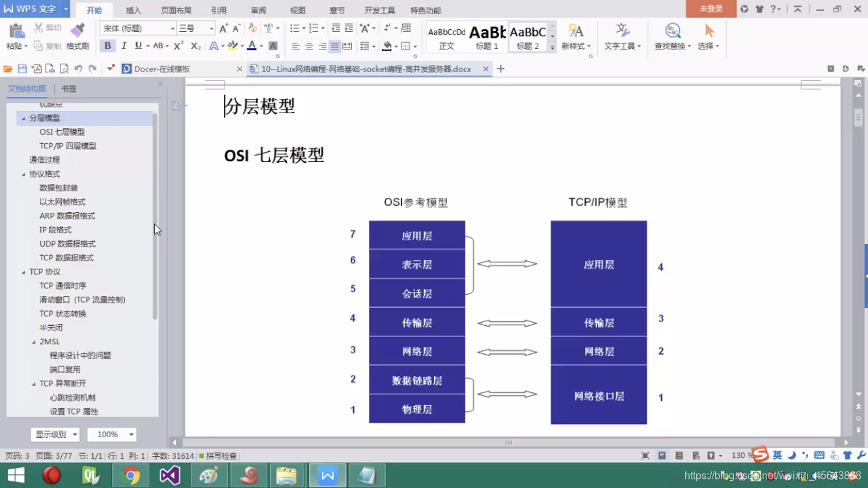Image resolution: width=868 pixels, height=488 pixels.
Task: Apply the 标题 1 style
Action: [487, 37]
